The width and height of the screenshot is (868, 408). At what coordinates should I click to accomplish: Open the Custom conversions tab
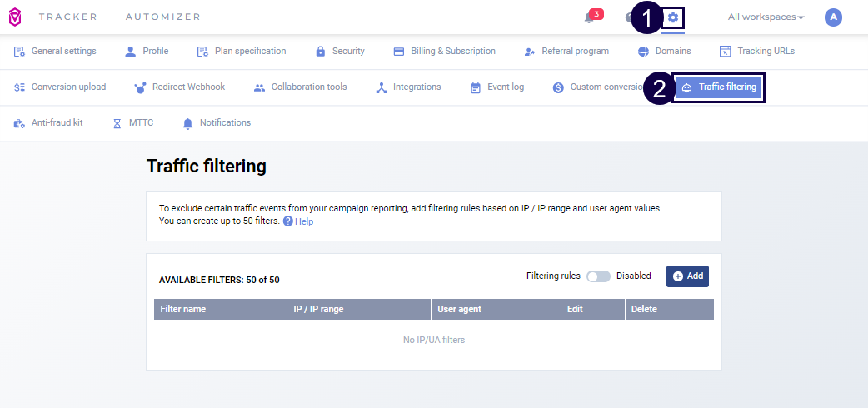click(598, 87)
